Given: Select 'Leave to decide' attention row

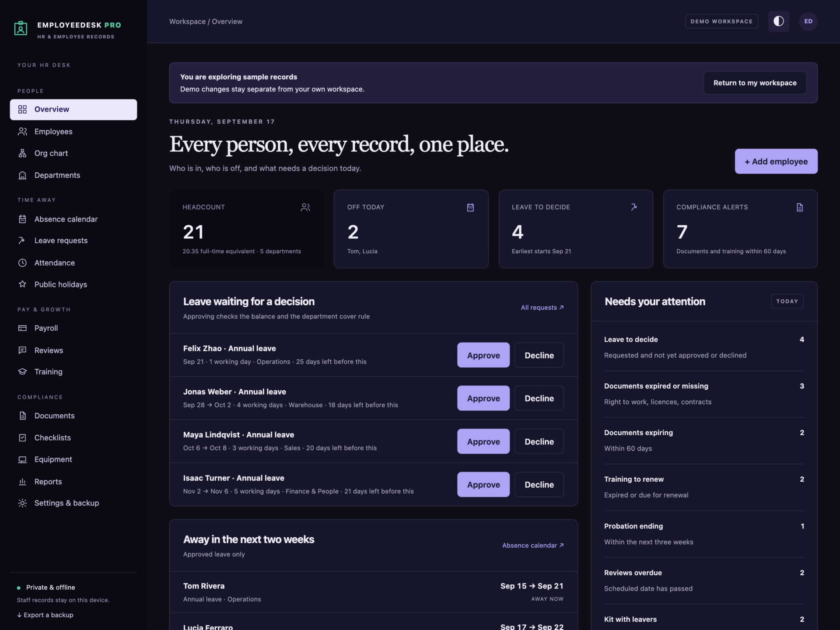Looking at the screenshot, I should 704,347.
